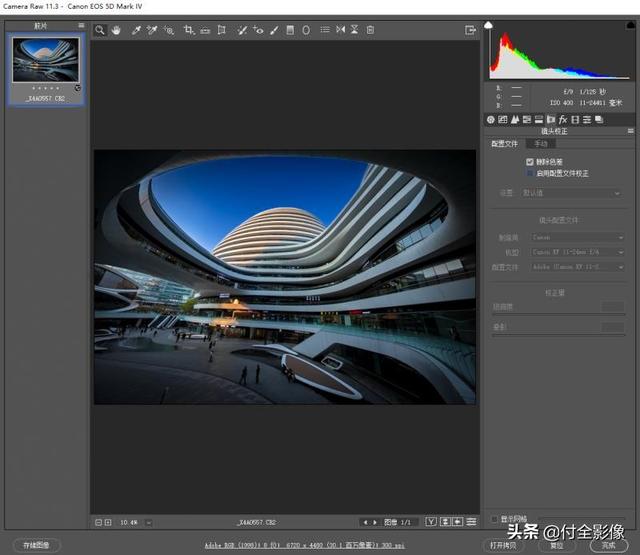Select the Zoom tool in toolbar
This screenshot has height=555, width=640.
pyautogui.click(x=100, y=30)
